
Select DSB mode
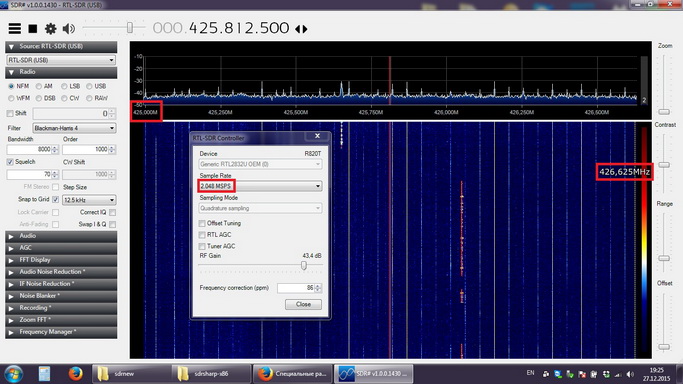pos(39,98)
